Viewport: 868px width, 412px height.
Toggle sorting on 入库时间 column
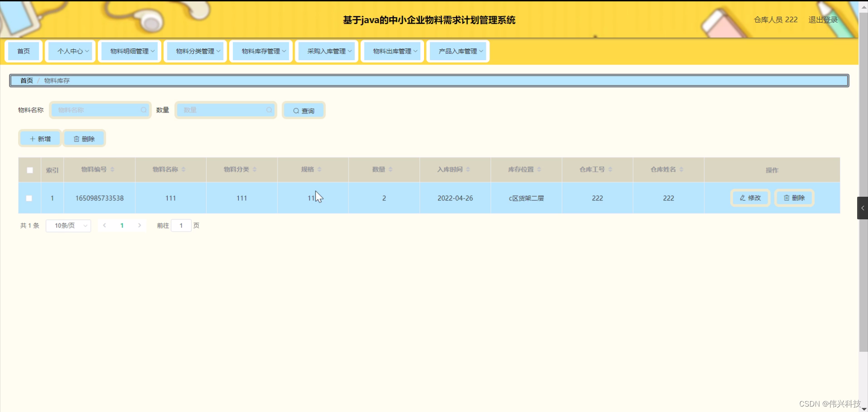pyautogui.click(x=468, y=170)
